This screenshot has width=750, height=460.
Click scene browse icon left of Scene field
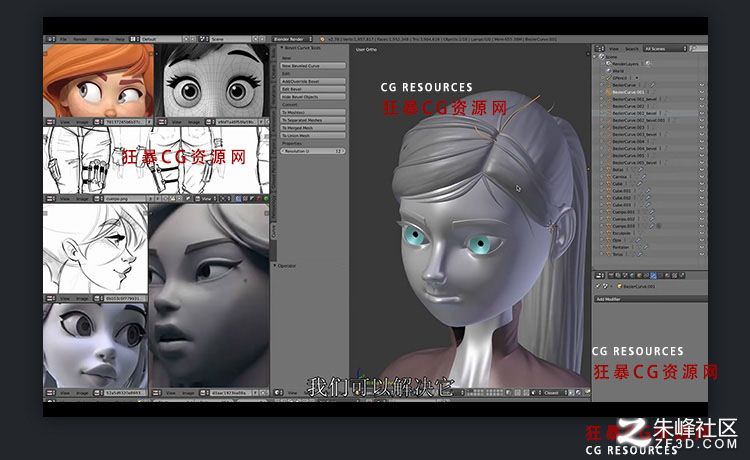click(203, 39)
